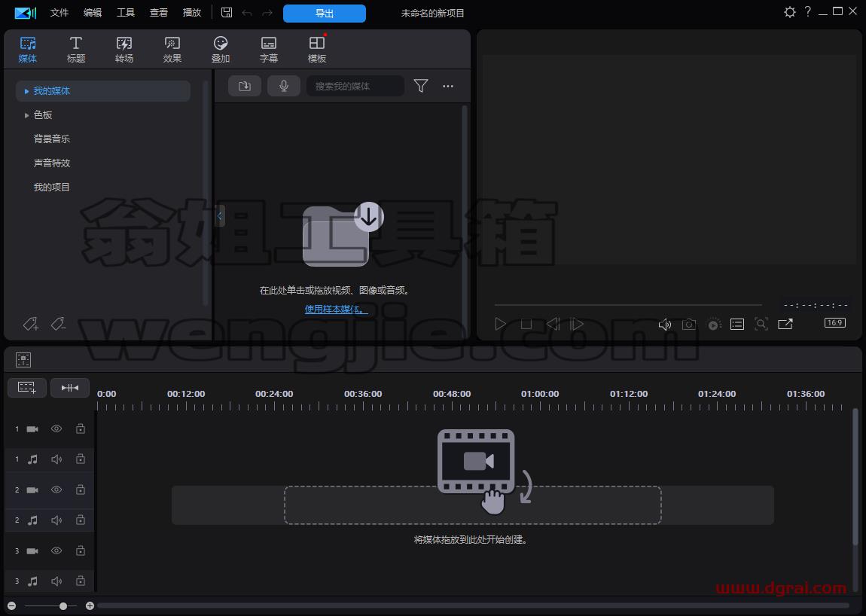Expand the 色板 tree node
Screen dimensions: 866x616
26,115
